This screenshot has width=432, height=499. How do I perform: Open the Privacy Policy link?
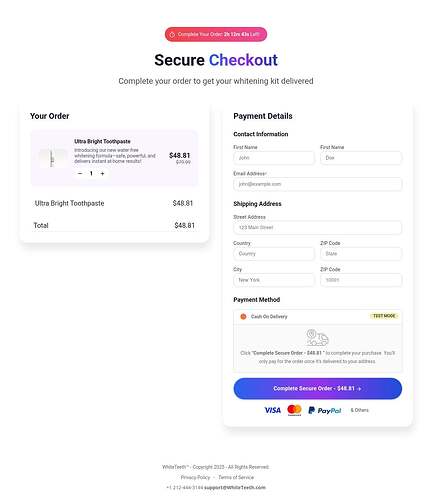195,477
